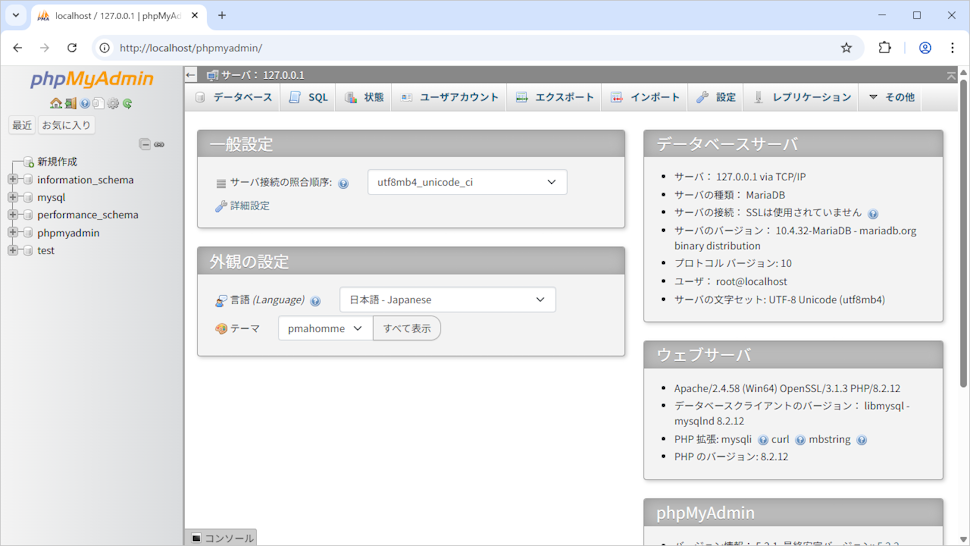Expand the phpmyadmin database node
Viewport: 970px width, 546px height.
pos(12,232)
